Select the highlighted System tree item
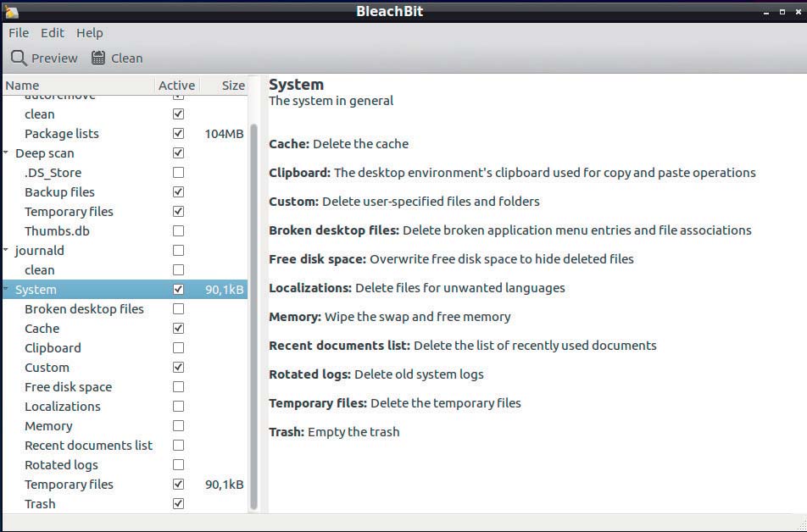807x532 pixels. pyautogui.click(x=36, y=290)
